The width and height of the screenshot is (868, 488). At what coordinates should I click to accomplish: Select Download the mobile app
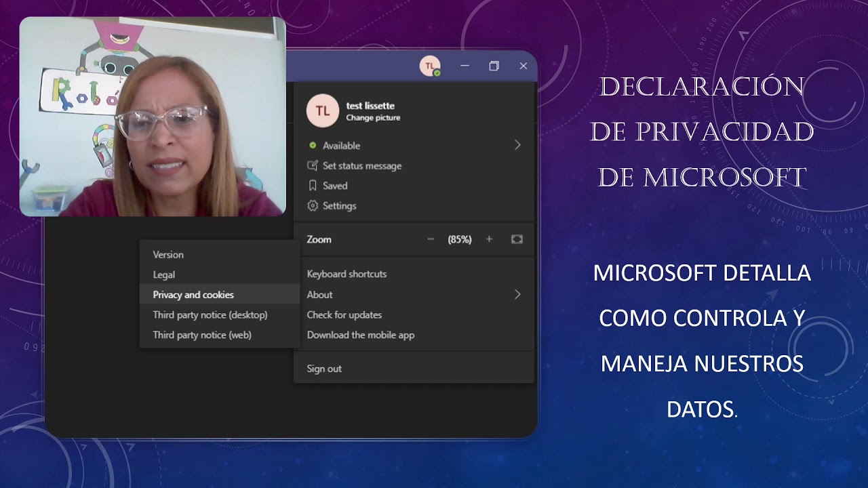tap(360, 335)
